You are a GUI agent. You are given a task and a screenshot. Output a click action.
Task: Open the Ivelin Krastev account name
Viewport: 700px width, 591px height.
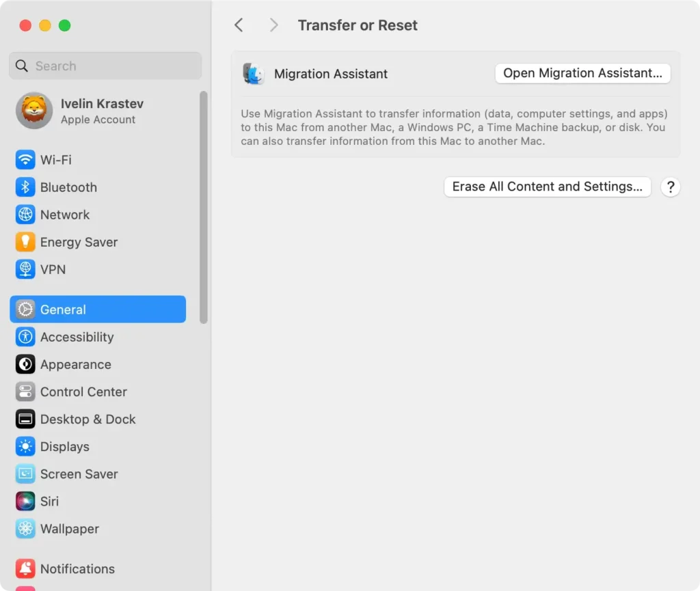pos(103,103)
